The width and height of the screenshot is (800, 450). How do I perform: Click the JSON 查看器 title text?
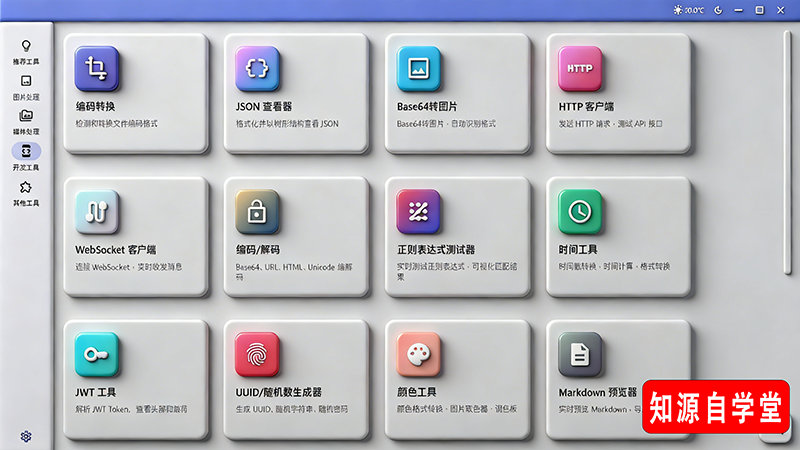[x=264, y=107]
